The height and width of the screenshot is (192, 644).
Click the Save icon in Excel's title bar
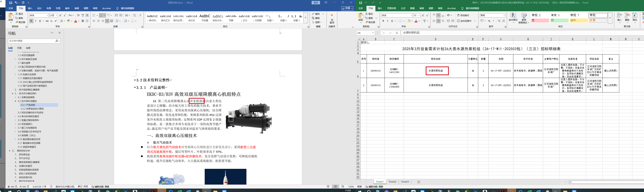pyautogui.click(x=360, y=3)
